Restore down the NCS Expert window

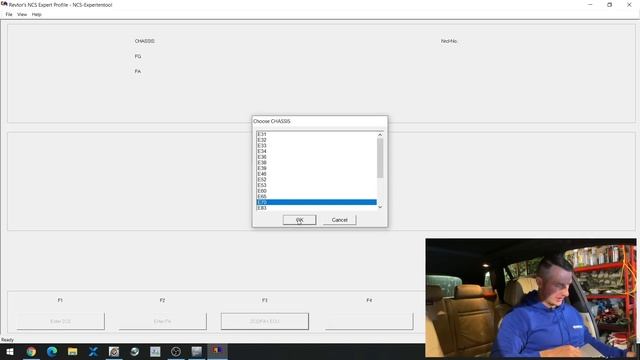pyautogui.click(x=609, y=4)
